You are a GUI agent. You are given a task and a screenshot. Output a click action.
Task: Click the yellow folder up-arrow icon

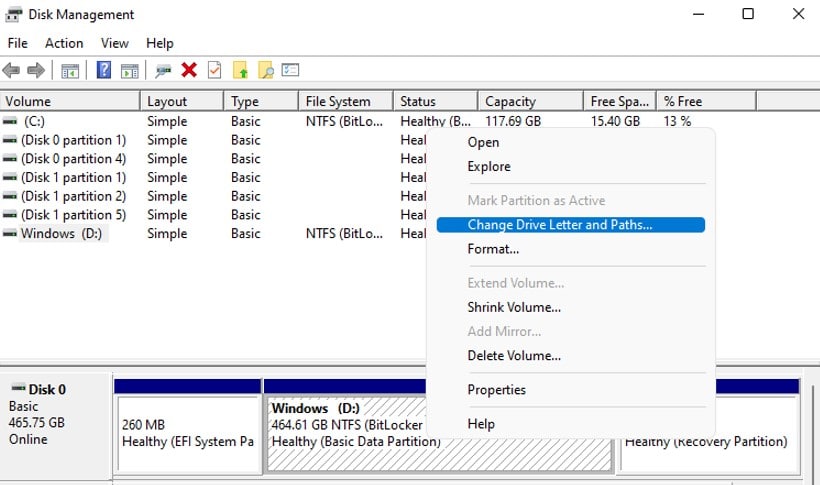tap(240, 70)
